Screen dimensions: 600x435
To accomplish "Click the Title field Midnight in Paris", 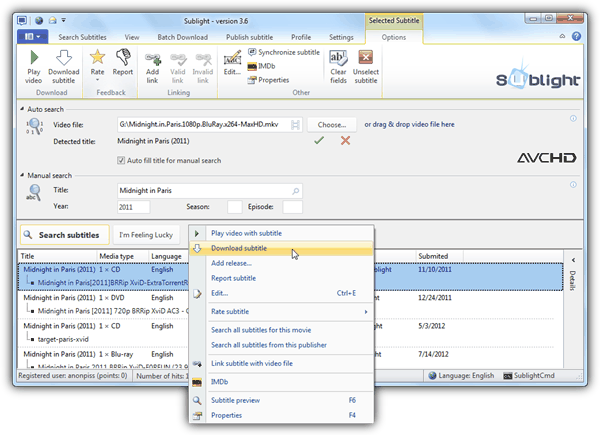I will tap(210, 191).
